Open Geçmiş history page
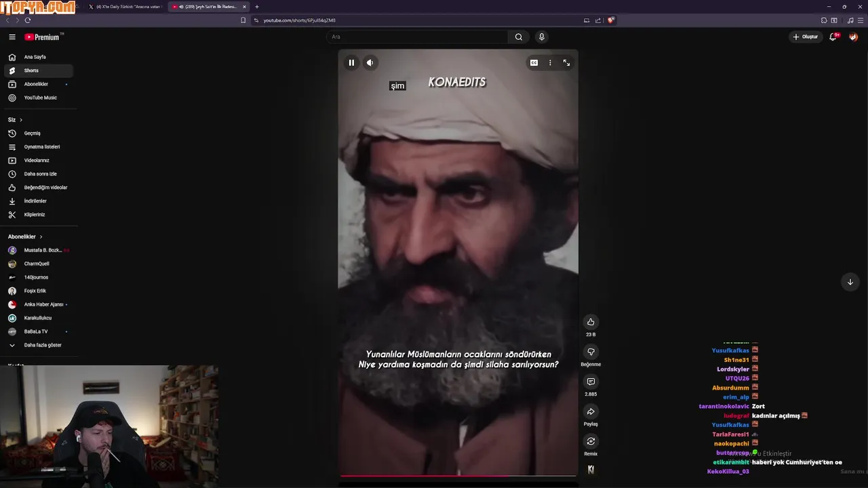868x488 pixels. (39, 134)
